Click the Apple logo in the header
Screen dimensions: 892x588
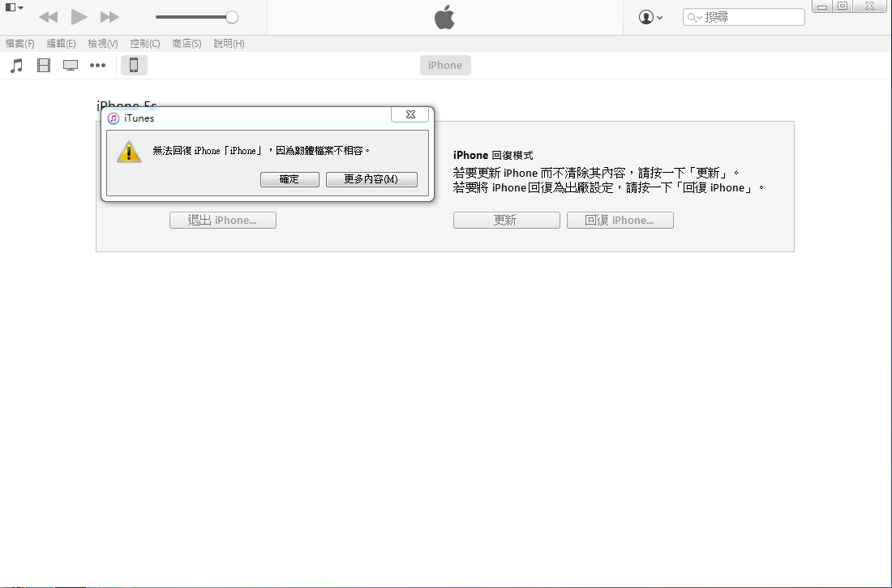point(445,17)
